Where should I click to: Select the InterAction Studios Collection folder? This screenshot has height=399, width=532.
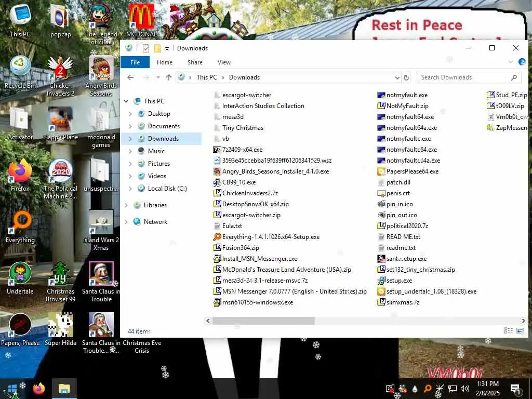(259, 106)
